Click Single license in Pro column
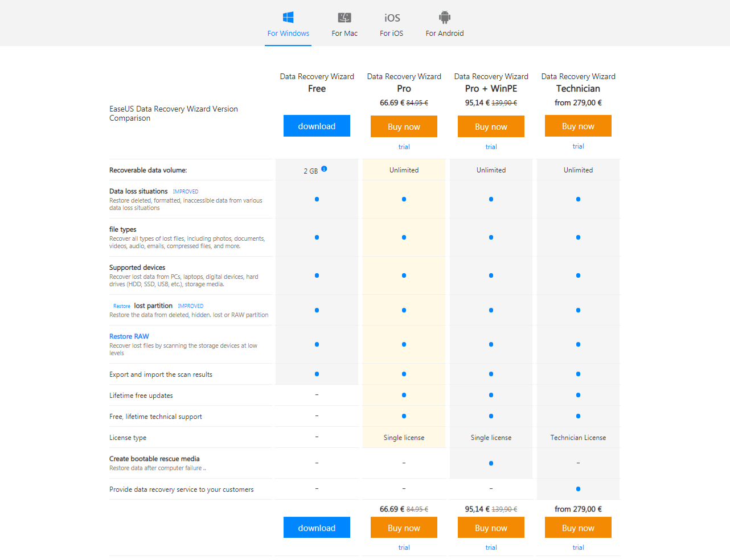 coord(404,438)
